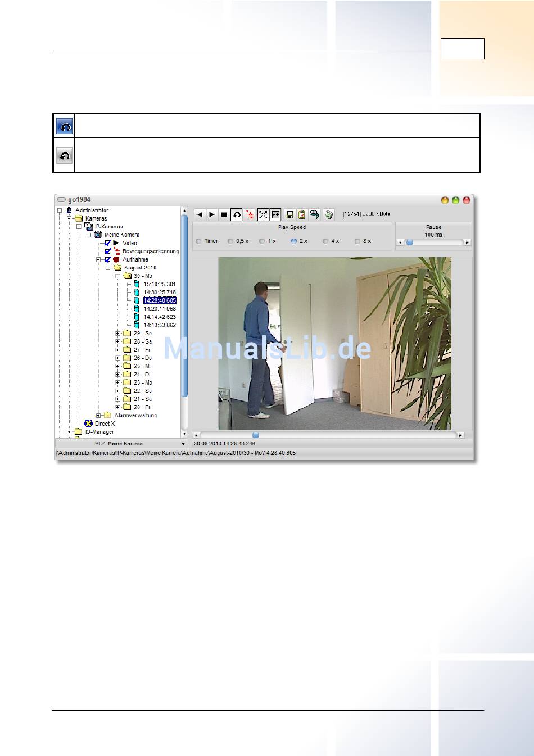Click the clipboard copy icon in toolbar
Image resolution: width=534 pixels, height=756 pixels.
(302, 214)
